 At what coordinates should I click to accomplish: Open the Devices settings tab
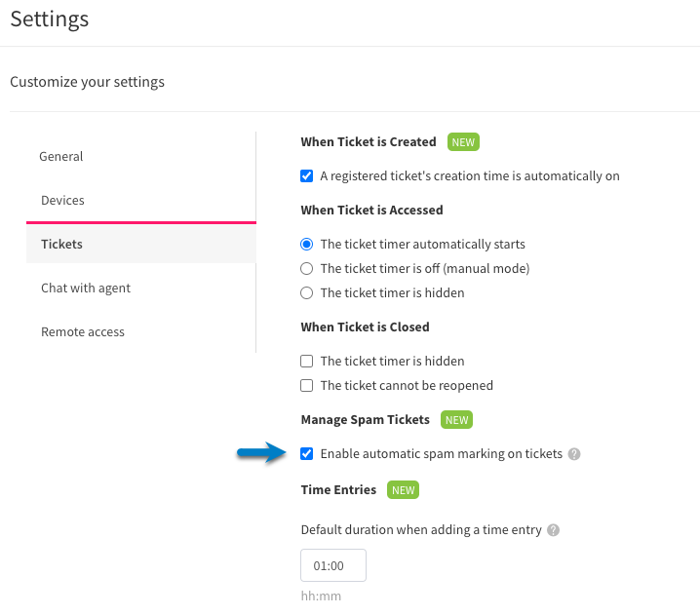[62, 201]
